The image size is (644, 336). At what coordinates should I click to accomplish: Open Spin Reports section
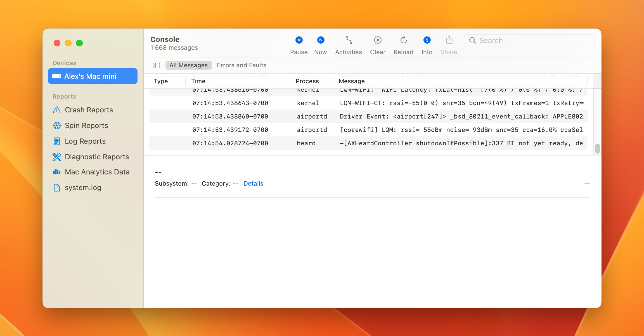pos(86,126)
